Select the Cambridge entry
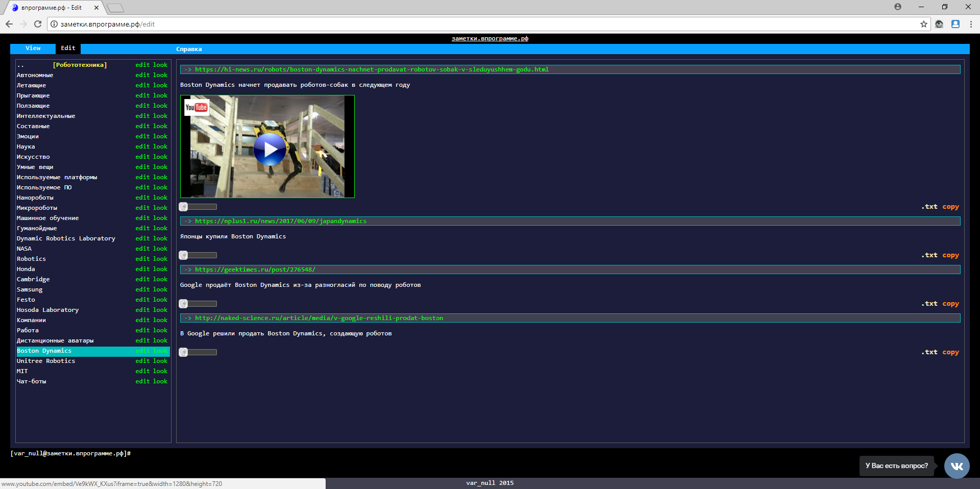Image resolution: width=980 pixels, height=489 pixels. point(33,279)
